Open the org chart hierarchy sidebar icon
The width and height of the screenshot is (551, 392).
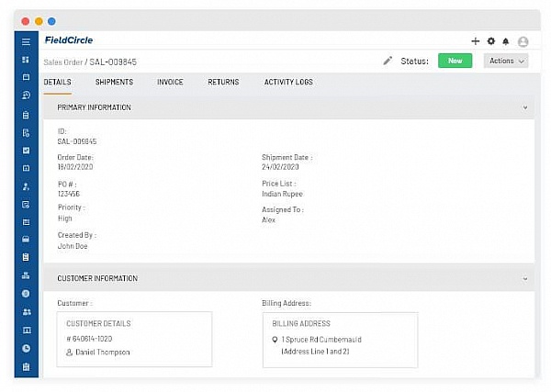coord(26,275)
